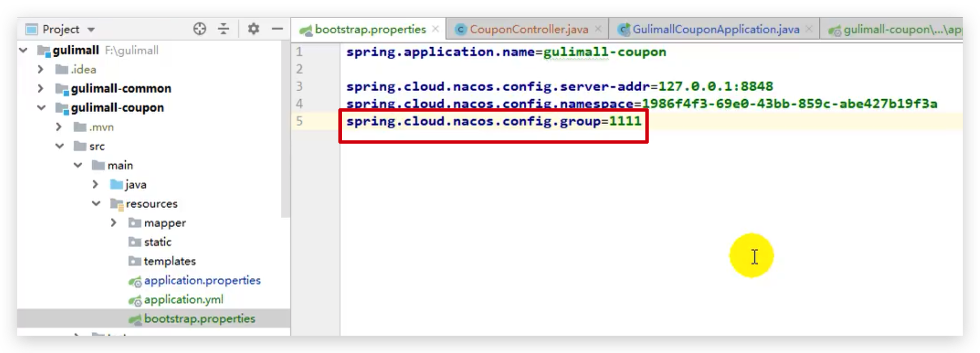This screenshot has width=980, height=353.
Task: Expand the mapper folder
Action: (113, 223)
